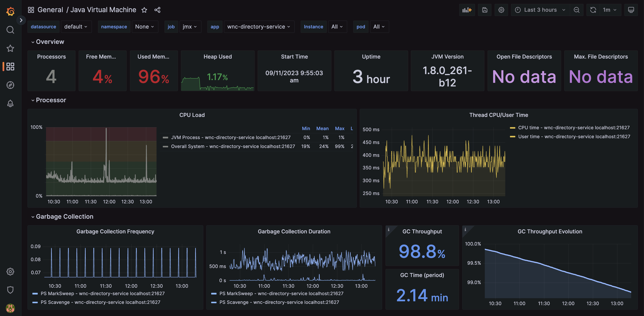
Task: Refresh the dashboard now
Action: pos(593,10)
